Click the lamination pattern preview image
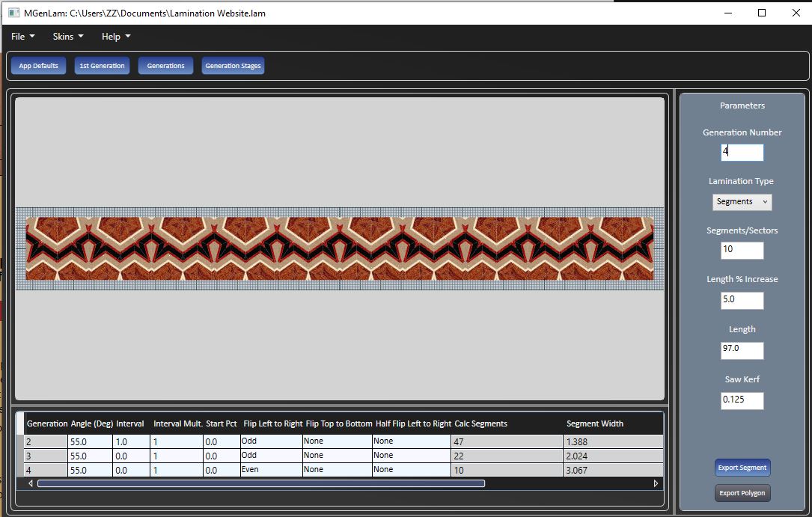The height and width of the screenshot is (517, 812). coord(340,248)
